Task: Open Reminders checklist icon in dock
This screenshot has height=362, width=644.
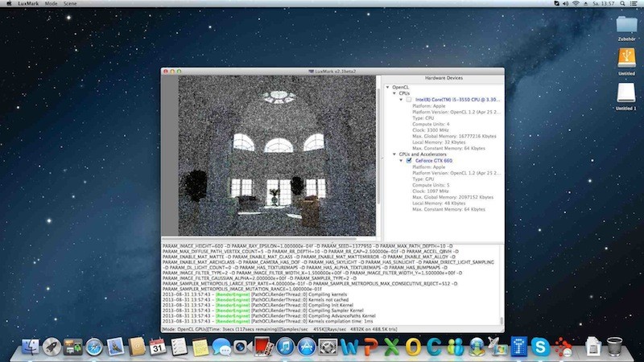Action: pyautogui.click(x=179, y=347)
